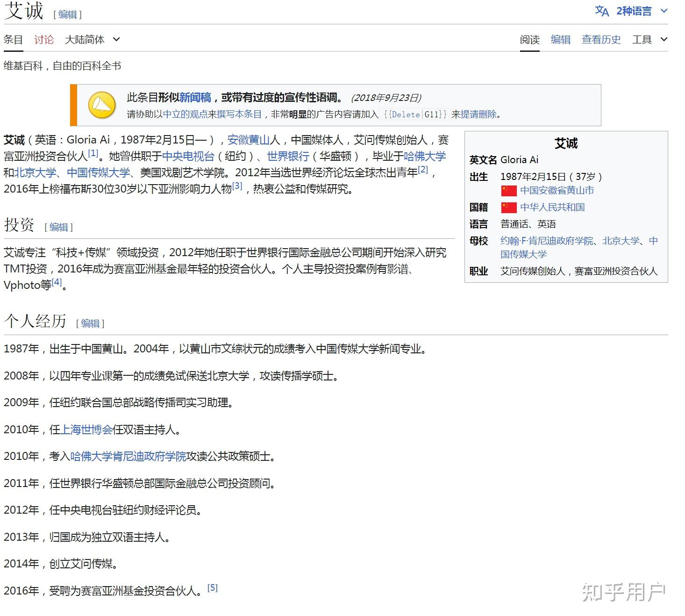Open the 中立的观点 link
The height and width of the screenshot is (616, 685).
tap(185, 114)
